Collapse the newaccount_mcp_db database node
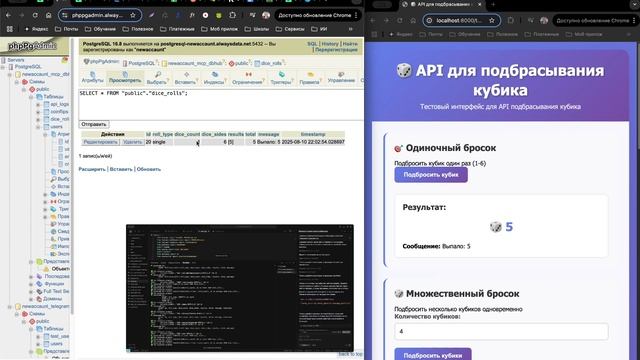 point(10,74)
